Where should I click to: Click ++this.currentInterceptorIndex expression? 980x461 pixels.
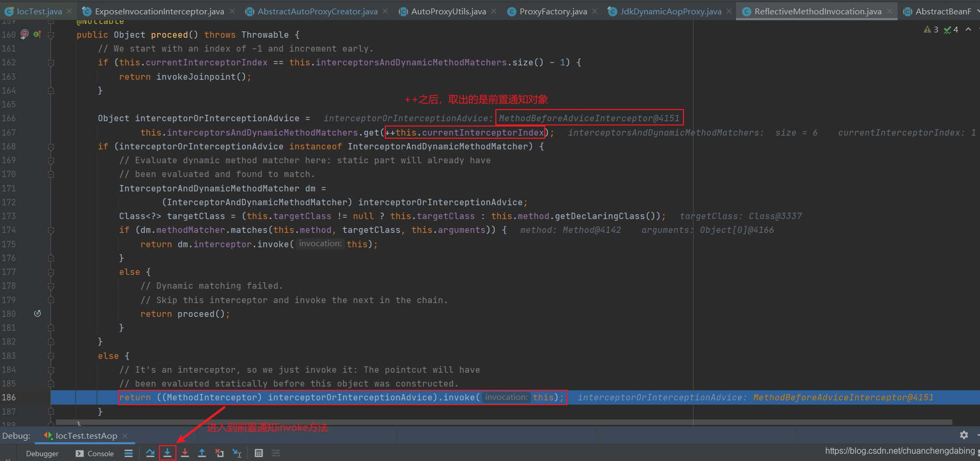tap(464, 132)
